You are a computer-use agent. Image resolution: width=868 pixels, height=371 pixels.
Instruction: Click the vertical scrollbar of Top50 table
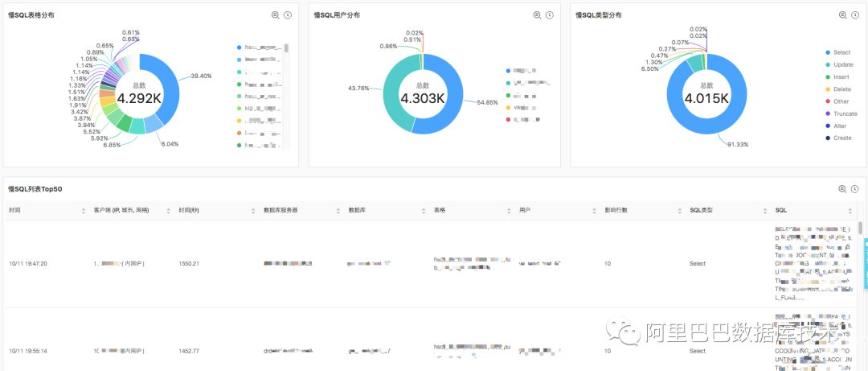point(860,228)
